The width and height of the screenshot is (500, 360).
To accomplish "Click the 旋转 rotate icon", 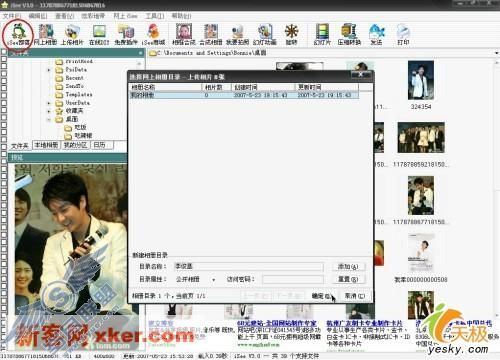I will (291, 35).
